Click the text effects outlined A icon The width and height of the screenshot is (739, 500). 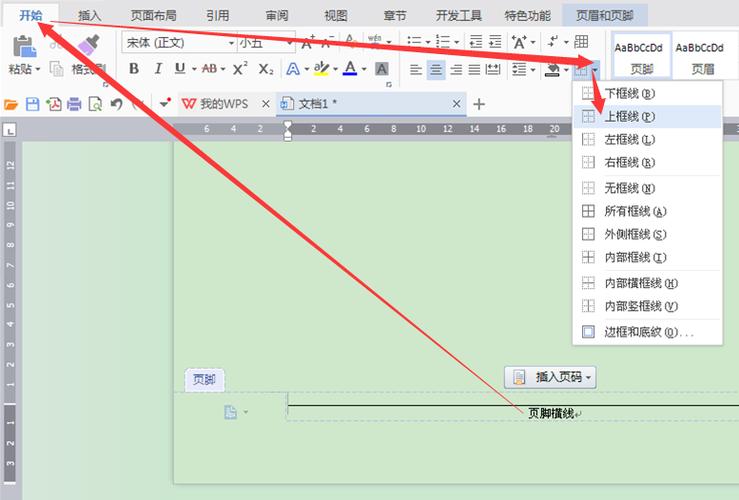tap(293, 69)
